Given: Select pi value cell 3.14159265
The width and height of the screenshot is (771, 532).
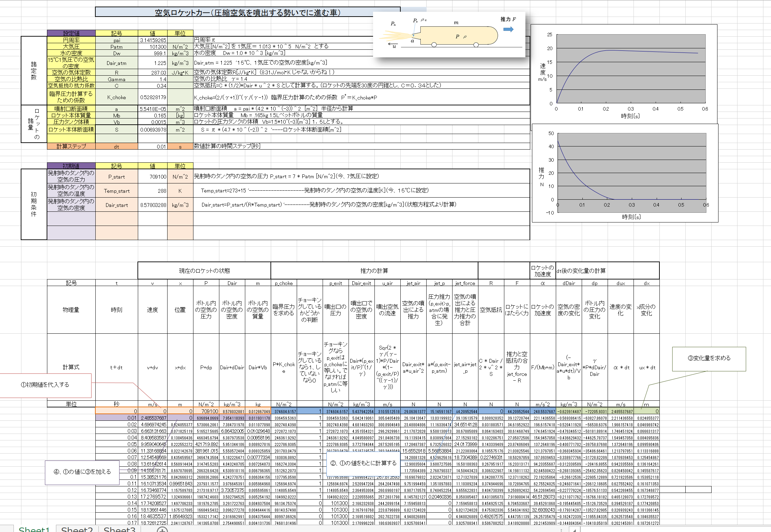Looking at the screenshot, I should (x=153, y=40).
